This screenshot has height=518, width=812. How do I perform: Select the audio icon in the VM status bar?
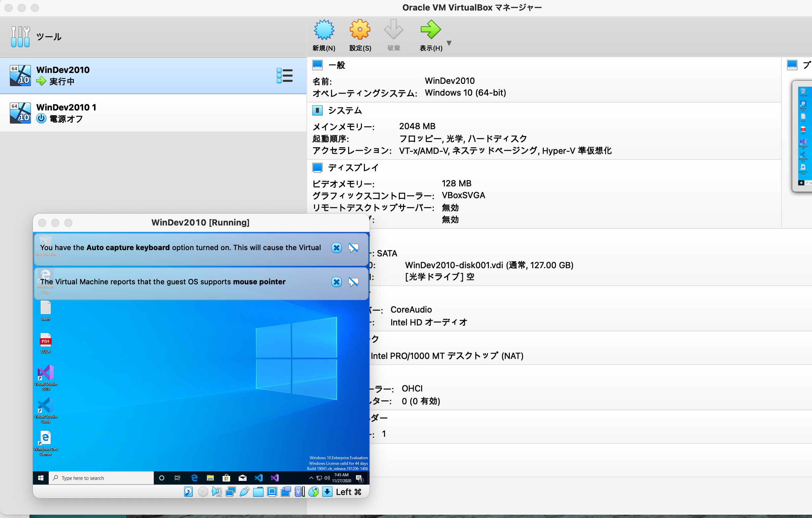coord(217,492)
